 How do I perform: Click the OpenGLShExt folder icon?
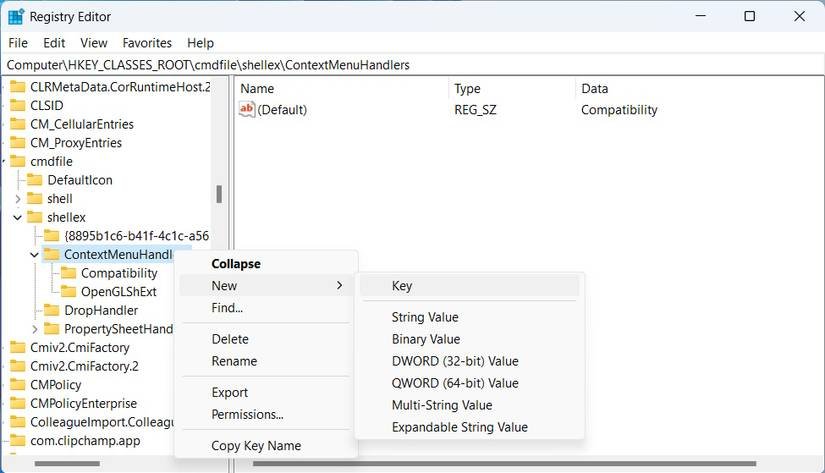(x=68, y=292)
